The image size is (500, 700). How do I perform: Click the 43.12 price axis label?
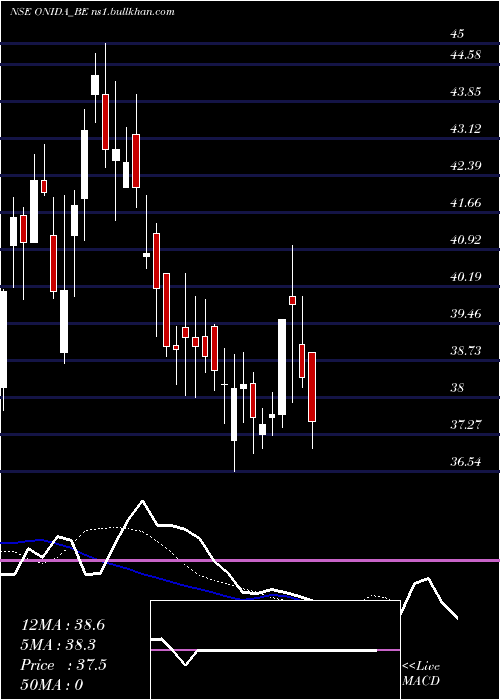point(466,129)
